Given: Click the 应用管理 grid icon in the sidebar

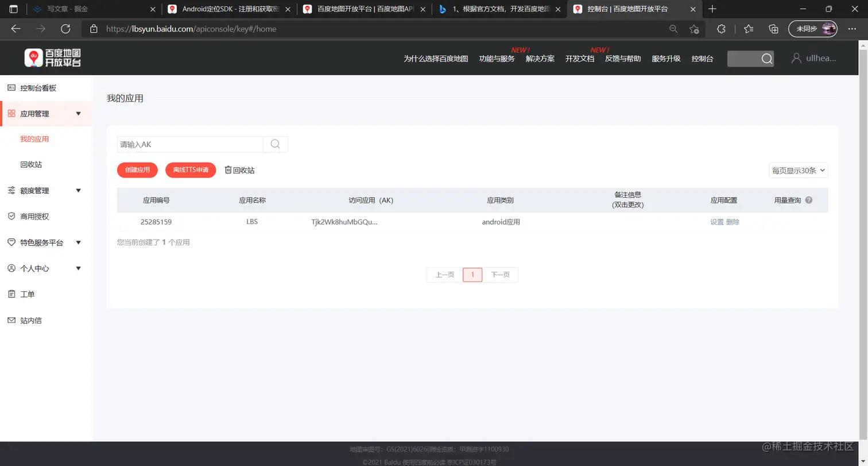Looking at the screenshot, I should 11,114.
